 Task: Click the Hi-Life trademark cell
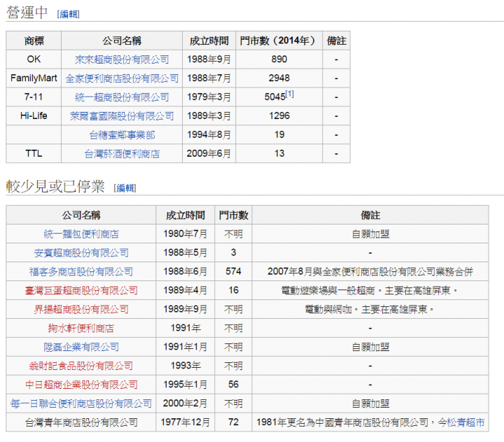[x=34, y=116]
